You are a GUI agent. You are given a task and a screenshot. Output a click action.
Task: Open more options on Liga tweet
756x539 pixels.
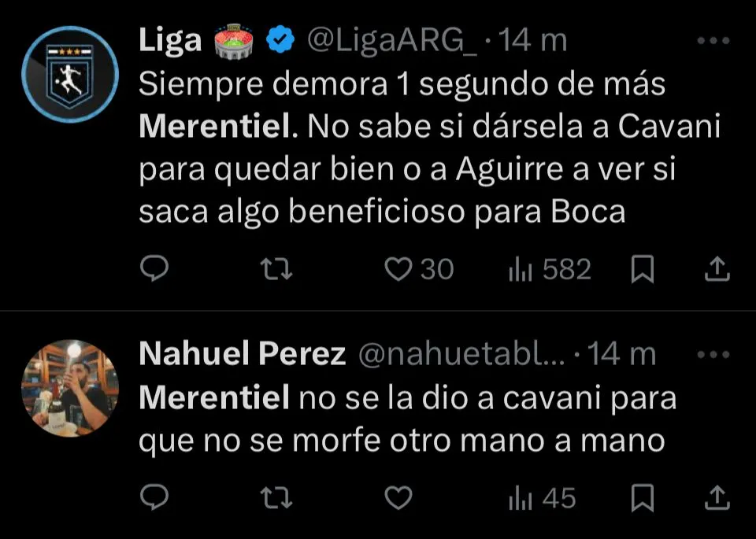(714, 42)
